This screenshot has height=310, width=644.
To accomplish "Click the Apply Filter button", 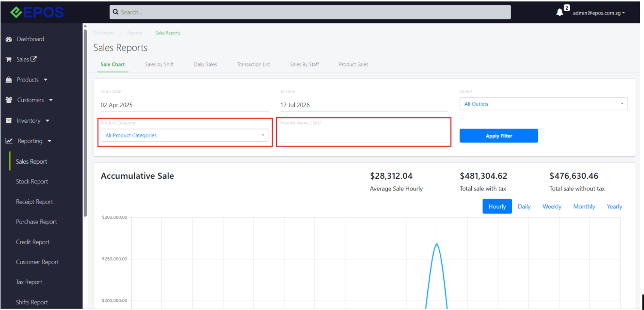I will [x=499, y=136].
